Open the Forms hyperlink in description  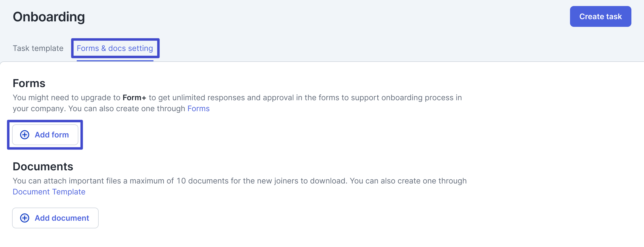click(x=198, y=109)
